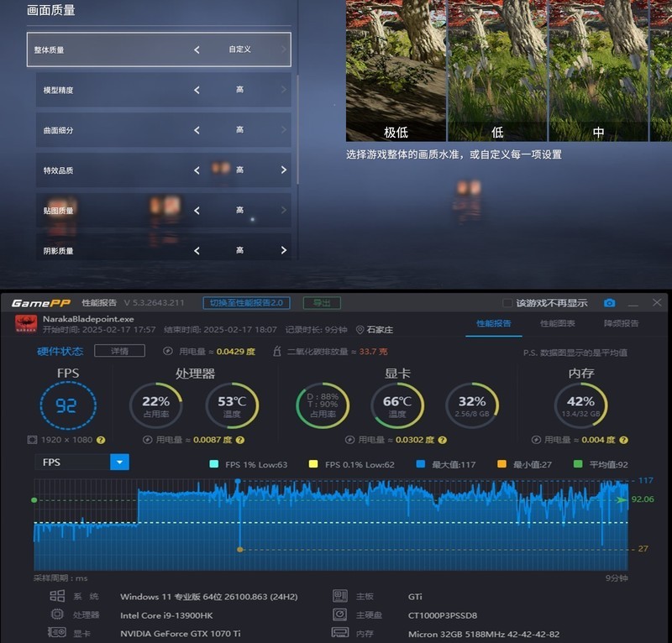Toggle the 最小值:27 legend
The image size is (672, 643).
[x=501, y=464]
